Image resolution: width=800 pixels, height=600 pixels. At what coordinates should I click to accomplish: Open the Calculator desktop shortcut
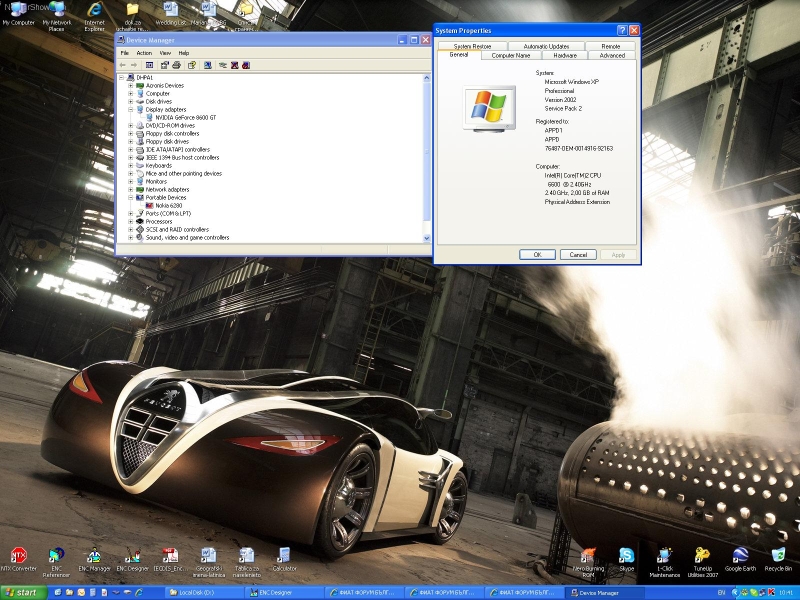click(x=284, y=556)
